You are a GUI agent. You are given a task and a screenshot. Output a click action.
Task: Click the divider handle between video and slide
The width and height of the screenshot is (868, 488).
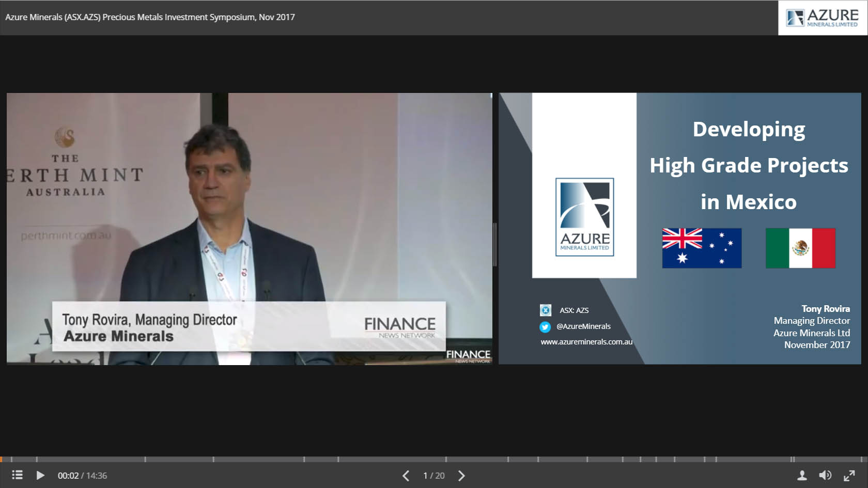pos(495,245)
